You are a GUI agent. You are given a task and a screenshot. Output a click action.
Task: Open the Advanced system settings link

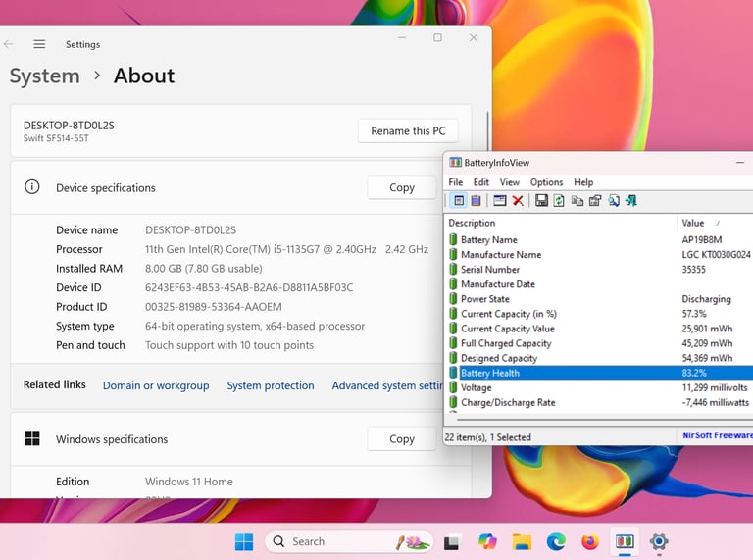tap(387, 385)
